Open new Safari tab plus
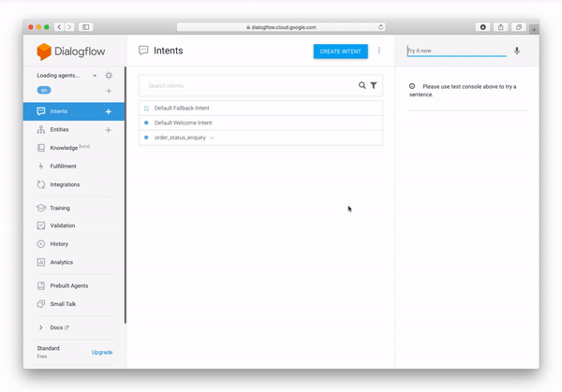The height and width of the screenshot is (392, 562). pos(534,30)
